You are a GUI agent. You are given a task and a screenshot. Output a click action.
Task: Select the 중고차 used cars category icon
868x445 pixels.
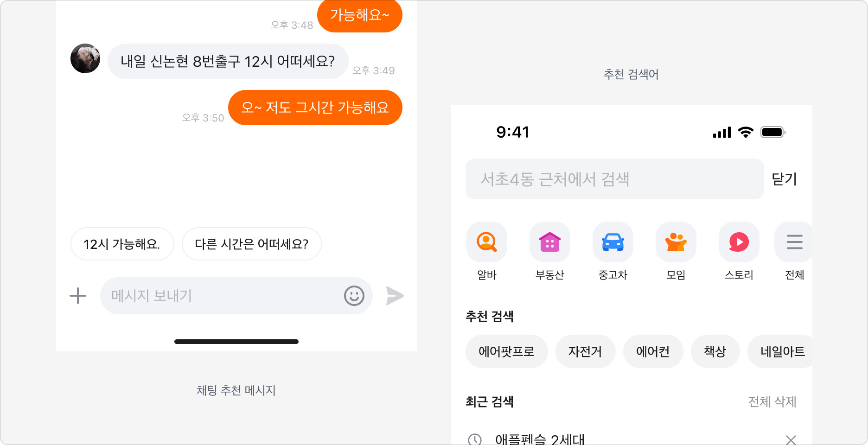coord(613,242)
